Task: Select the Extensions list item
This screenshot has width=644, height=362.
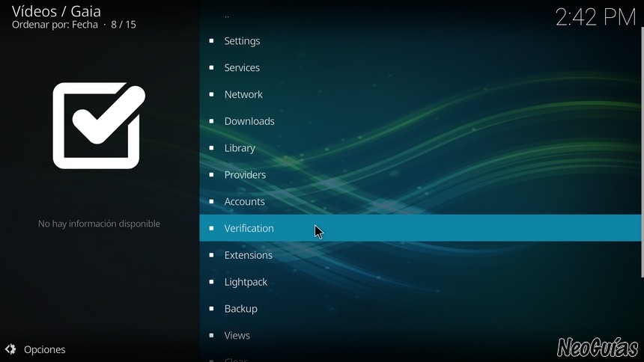Action: [420, 255]
